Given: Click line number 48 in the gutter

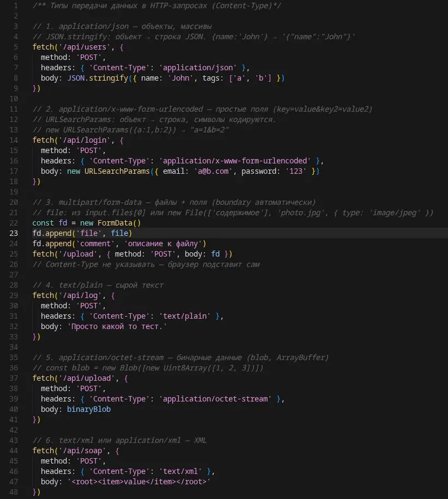Looking at the screenshot, I should (x=15, y=491).
